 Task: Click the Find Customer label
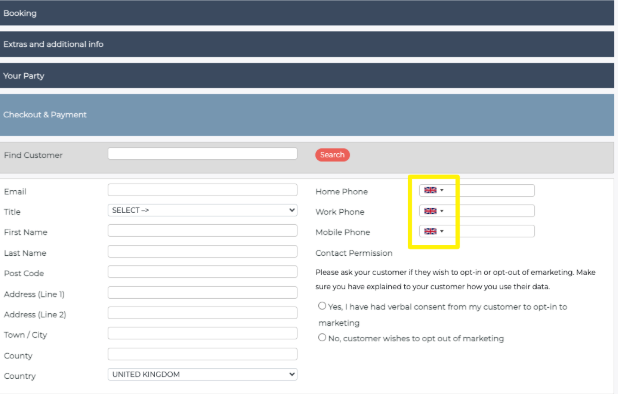(33, 155)
